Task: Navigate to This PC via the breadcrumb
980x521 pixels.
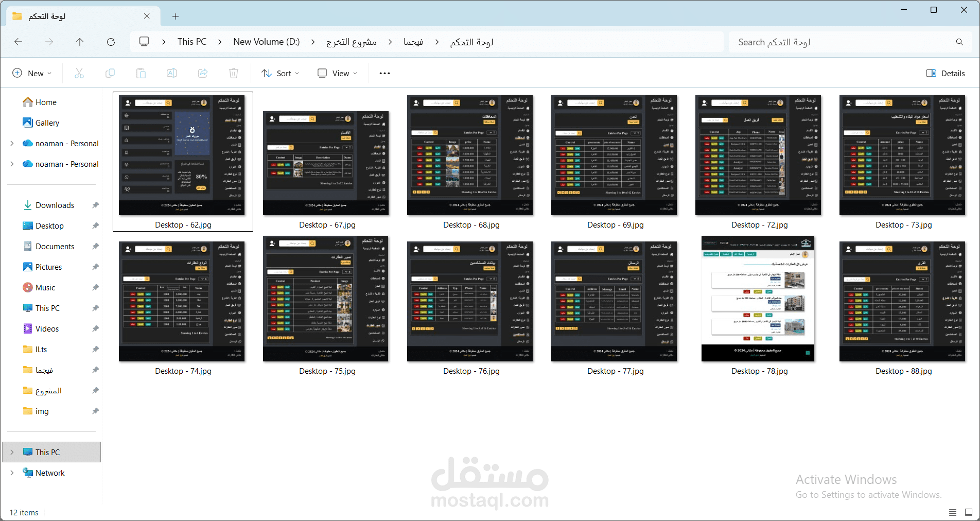Action: (191, 42)
